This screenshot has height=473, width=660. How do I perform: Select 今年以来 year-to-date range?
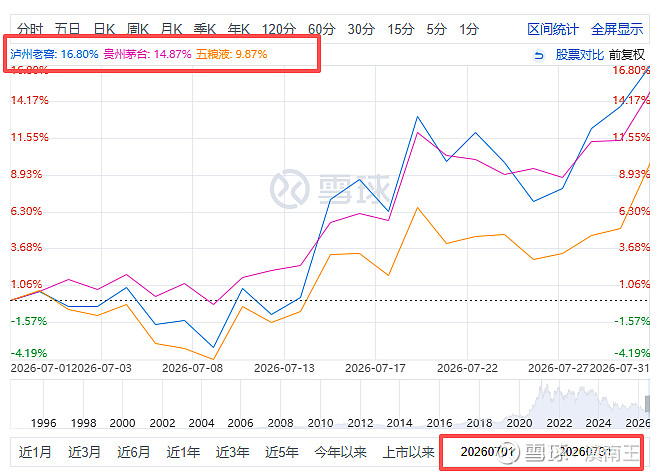point(341,452)
